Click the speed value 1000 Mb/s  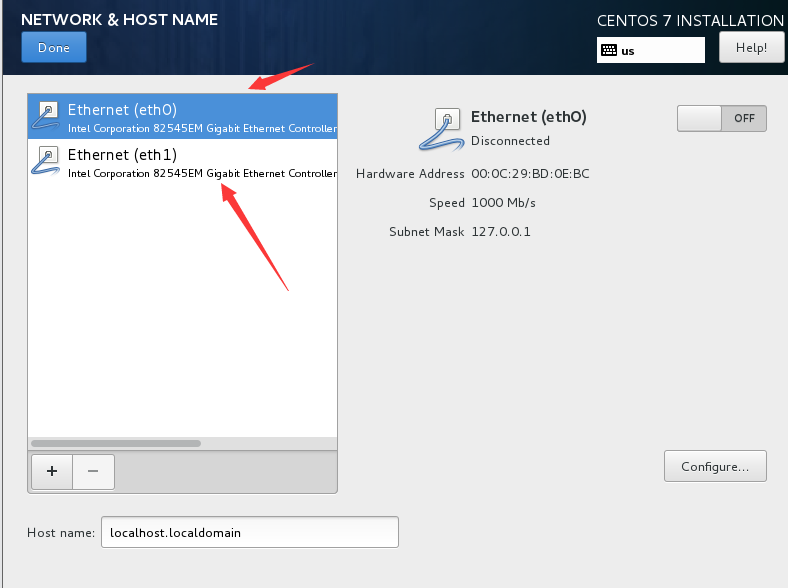503,203
